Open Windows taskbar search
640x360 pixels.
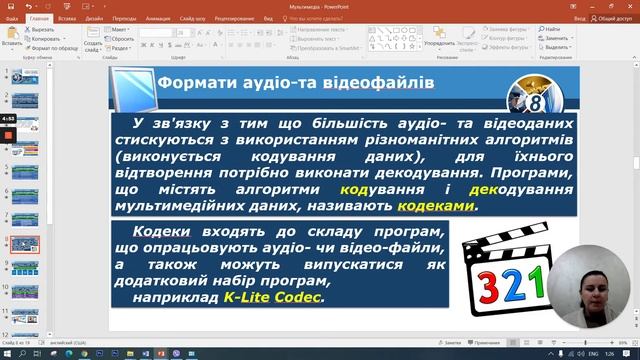(22, 353)
